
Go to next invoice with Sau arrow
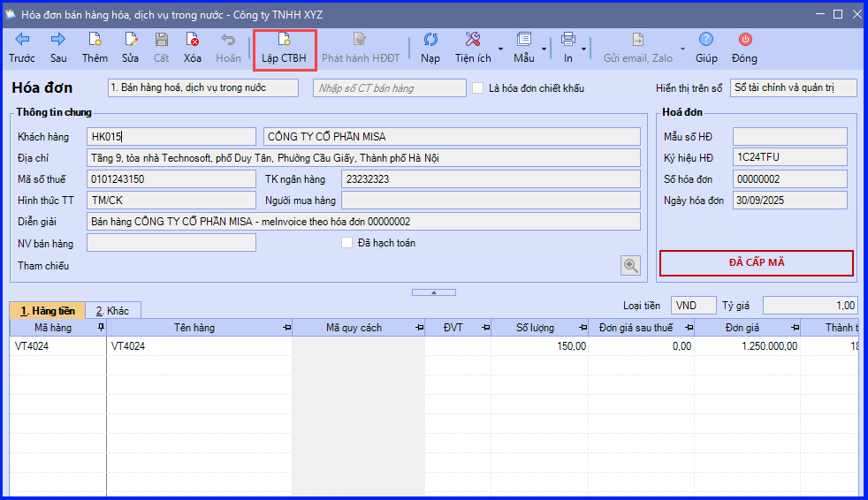(58, 48)
